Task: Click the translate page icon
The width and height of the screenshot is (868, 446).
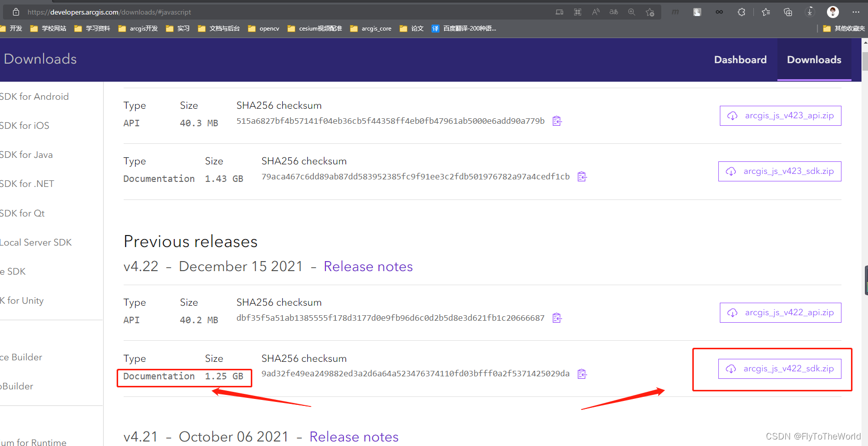Action: click(x=614, y=12)
